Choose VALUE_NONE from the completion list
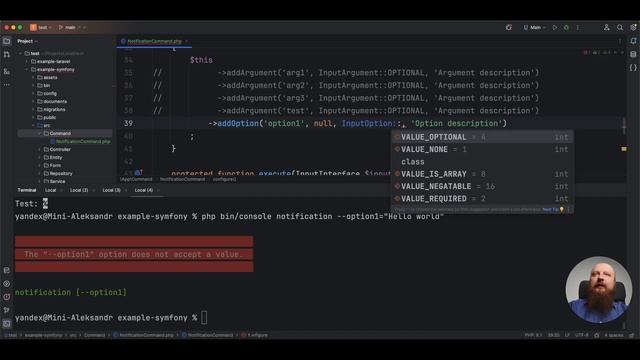This screenshot has width=640, height=360. 482,149
